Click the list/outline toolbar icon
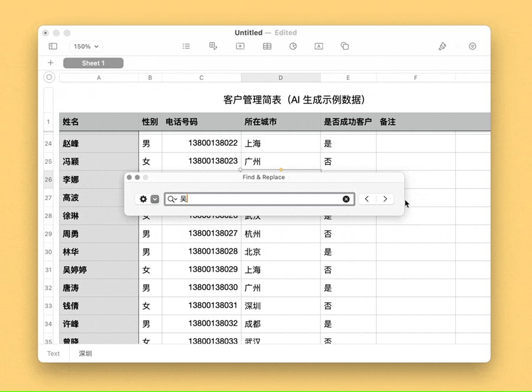This screenshot has width=532, height=392. click(186, 46)
